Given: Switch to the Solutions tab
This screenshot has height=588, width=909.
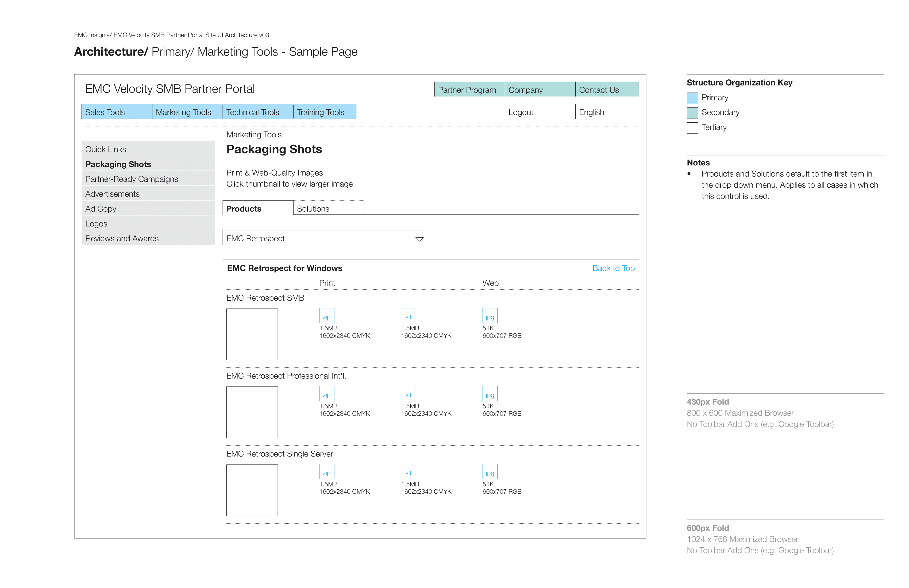Looking at the screenshot, I should click(x=329, y=208).
